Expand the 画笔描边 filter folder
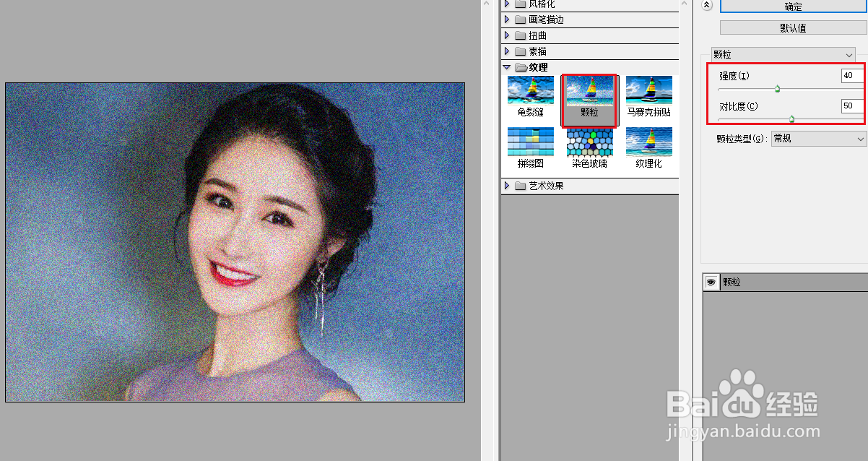Screen dimensions: 868x461 click(507, 20)
